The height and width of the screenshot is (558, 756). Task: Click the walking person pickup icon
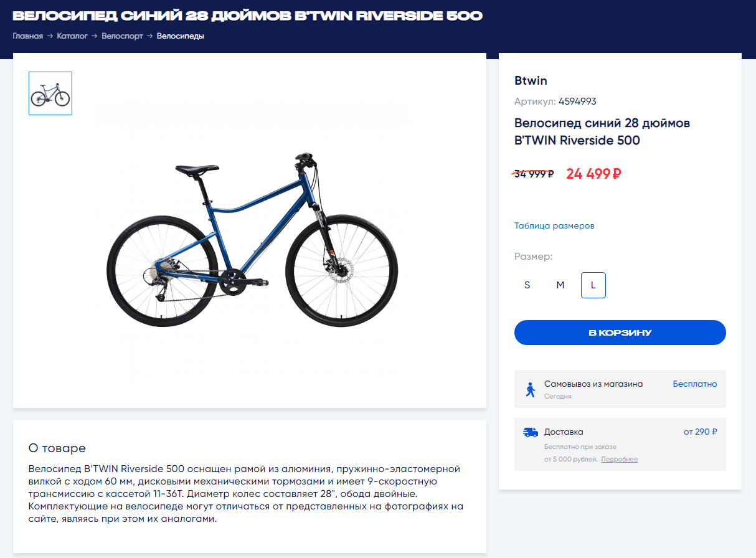(x=530, y=390)
